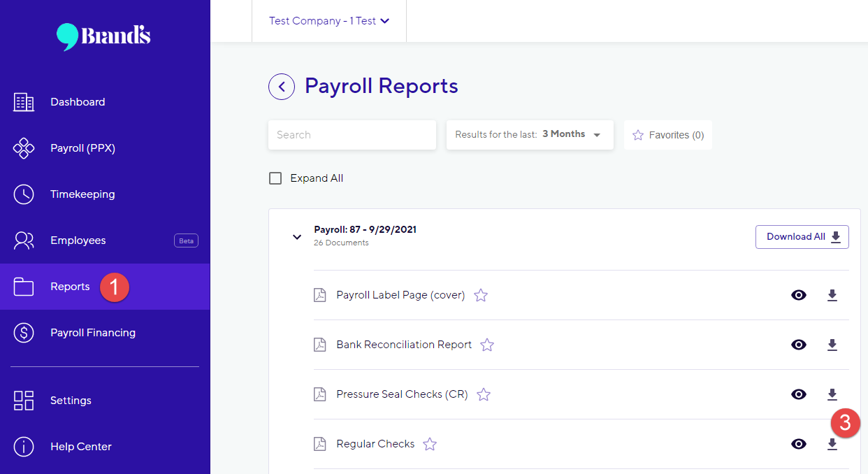Screen dimensions: 868x474
Task: Click the Employees people icon
Action: pyautogui.click(x=24, y=240)
